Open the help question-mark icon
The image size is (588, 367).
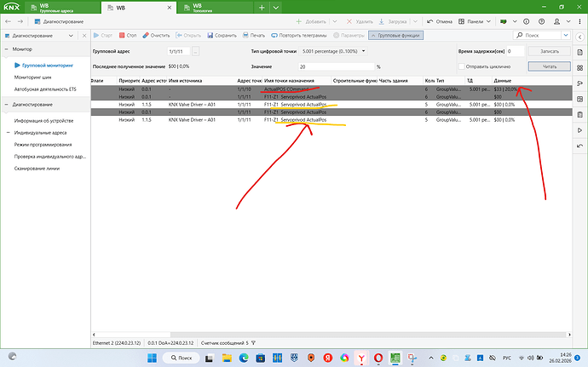point(541,22)
